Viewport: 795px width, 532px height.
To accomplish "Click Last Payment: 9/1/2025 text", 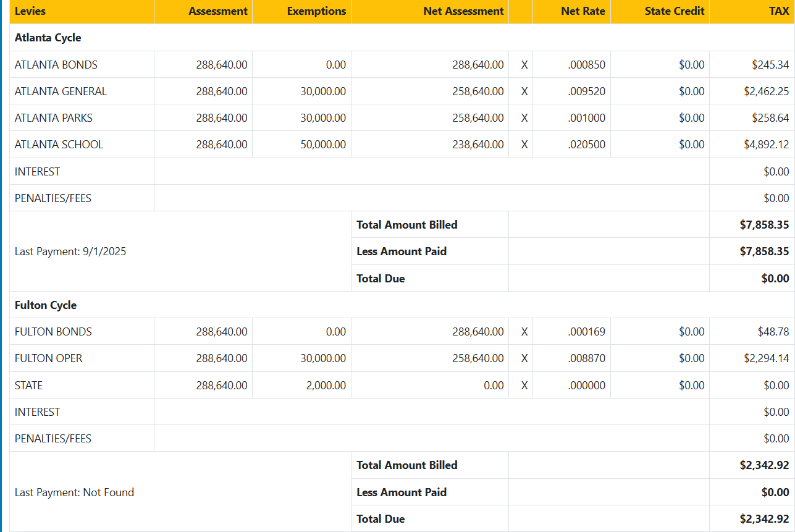I will 70,251.
